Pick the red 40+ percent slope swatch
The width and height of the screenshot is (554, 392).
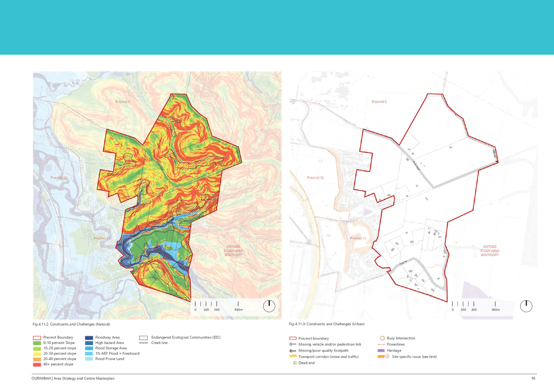coord(37,365)
